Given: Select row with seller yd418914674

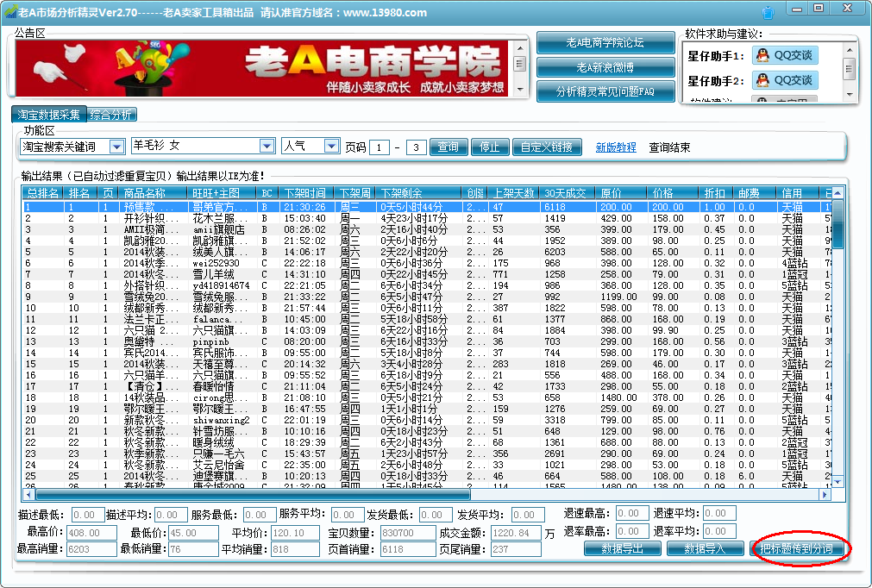Looking at the screenshot, I should click(x=427, y=285).
